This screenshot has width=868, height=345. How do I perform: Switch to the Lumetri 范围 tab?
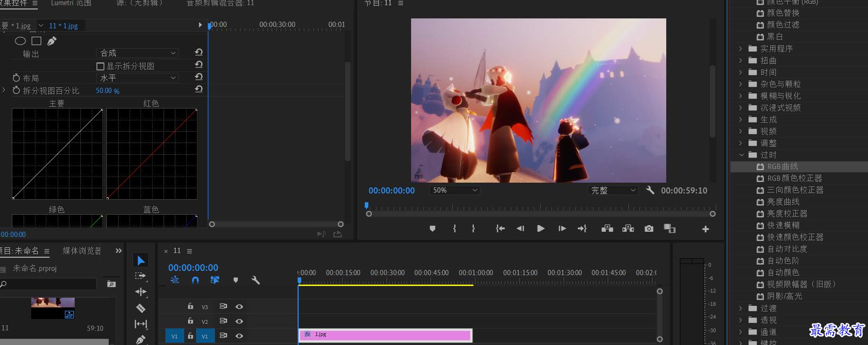point(71,3)
